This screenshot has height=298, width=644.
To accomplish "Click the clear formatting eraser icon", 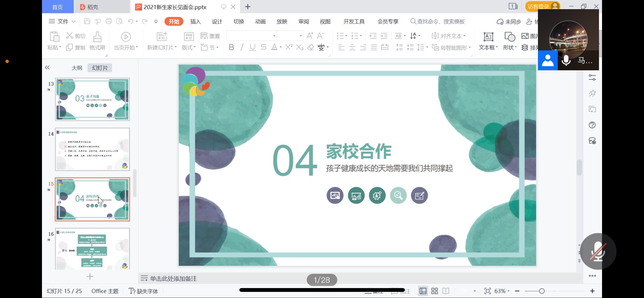I will (x=311, y=47).
